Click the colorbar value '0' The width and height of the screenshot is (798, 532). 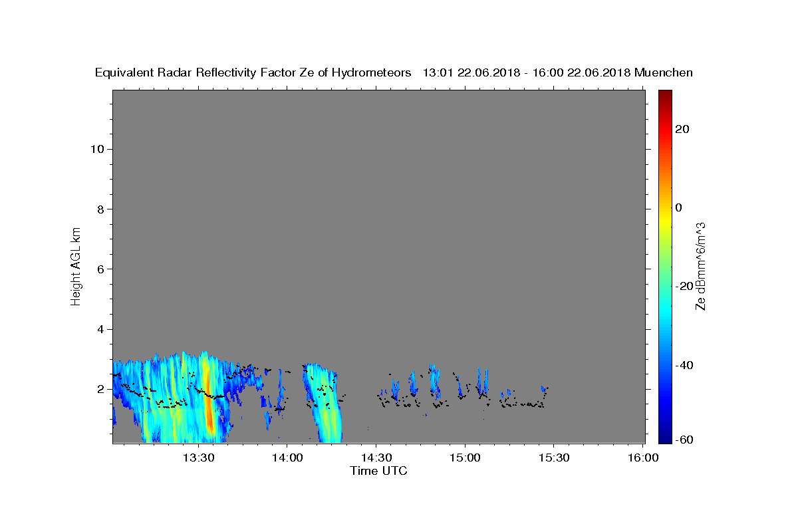(x=679, y=207)
